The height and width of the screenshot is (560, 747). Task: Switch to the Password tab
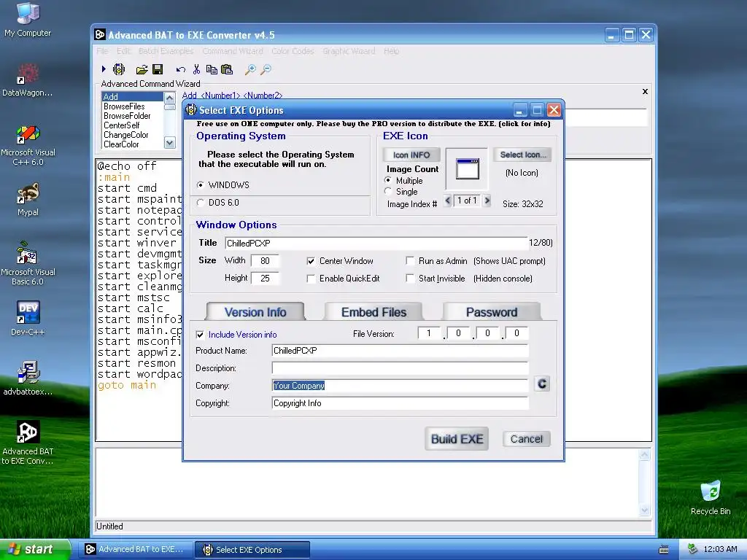(x=492, y=312)
